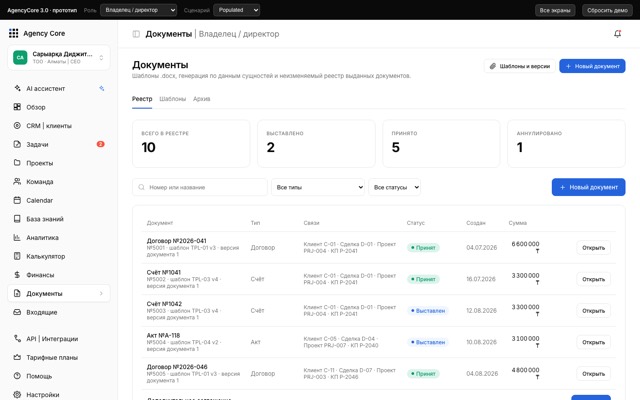Open notifications bell icon
The image size is (640, 400).
(x=618, y=34)
